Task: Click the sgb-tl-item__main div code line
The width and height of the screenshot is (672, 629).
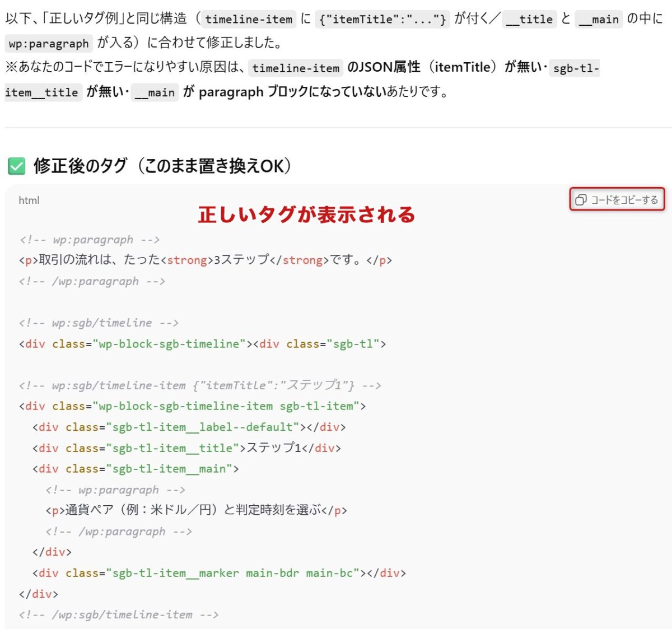Action: [136, 469]
